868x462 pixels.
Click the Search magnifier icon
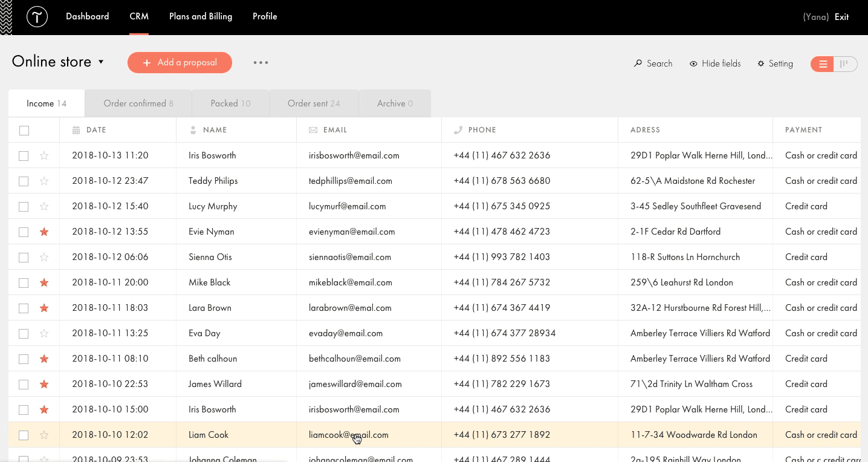click(636, 63)
